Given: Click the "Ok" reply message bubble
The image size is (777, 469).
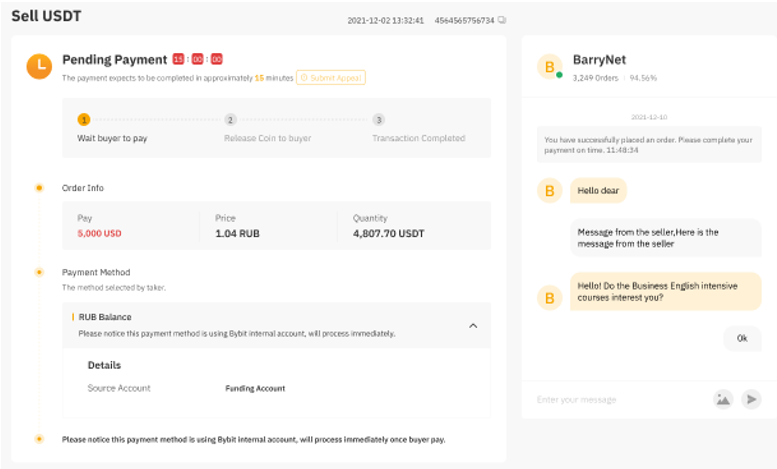Looking at the screenshot, I should pos(742,338).
